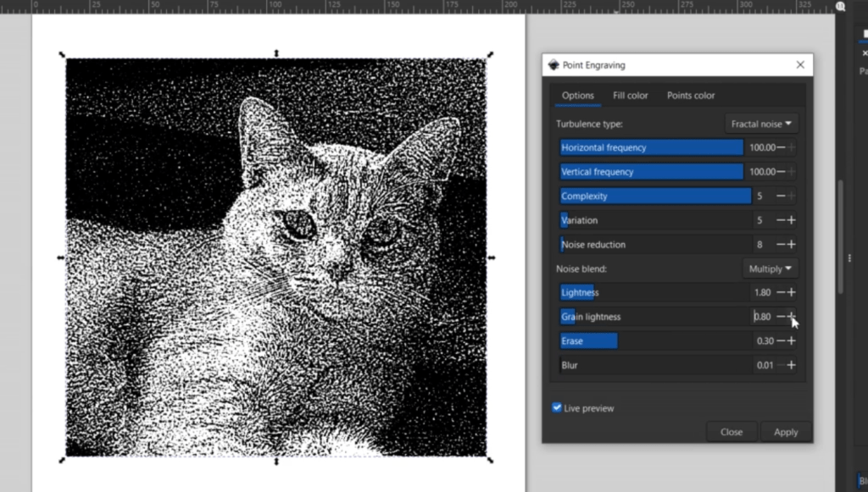Click the three-dot panel divider handle
The width and height of the screenshot is (868, 492).
(x=849, y=258)
